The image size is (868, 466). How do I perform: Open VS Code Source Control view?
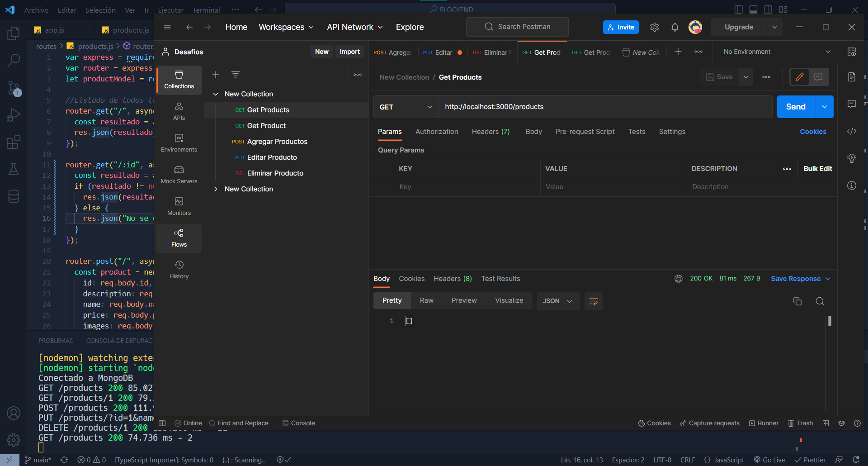click(x=14, y=88)
